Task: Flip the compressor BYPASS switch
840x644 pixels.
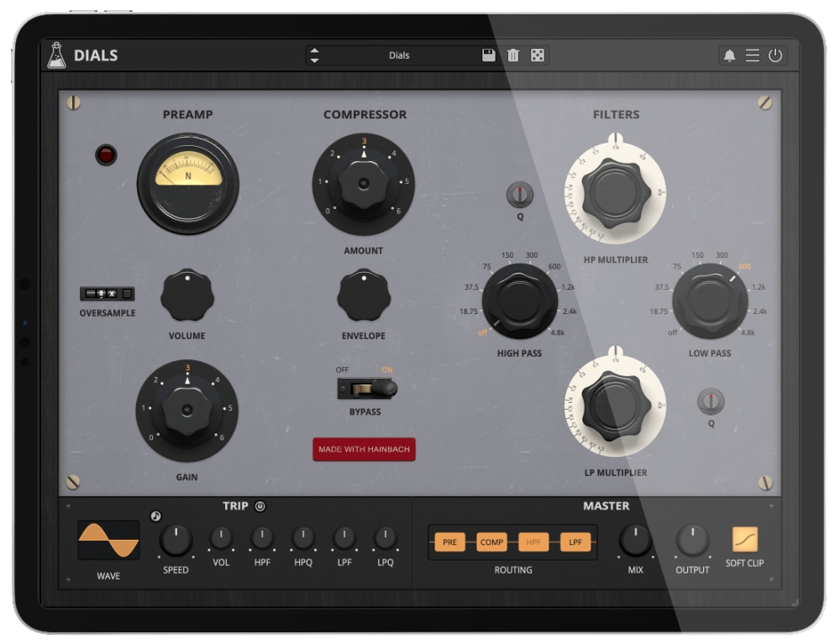Action: click(x=368, y=388)
